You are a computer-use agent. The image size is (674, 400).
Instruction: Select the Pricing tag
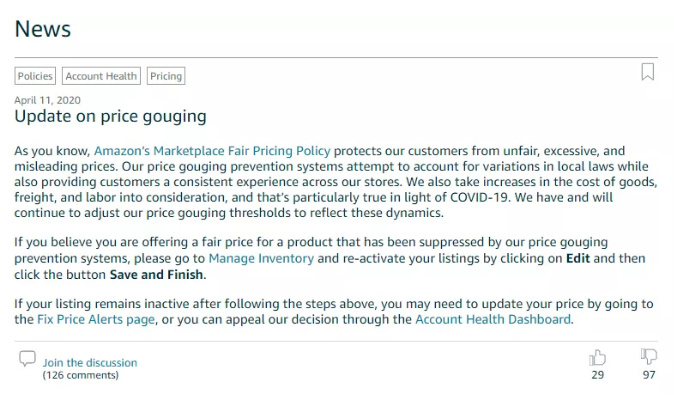point(166,76)
